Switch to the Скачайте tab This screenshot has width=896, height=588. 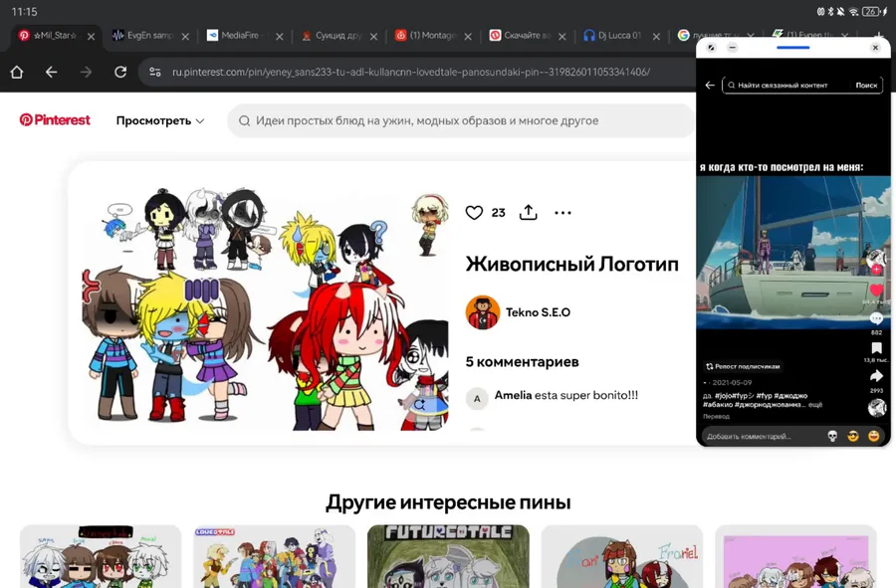click(x=521, y=36)
